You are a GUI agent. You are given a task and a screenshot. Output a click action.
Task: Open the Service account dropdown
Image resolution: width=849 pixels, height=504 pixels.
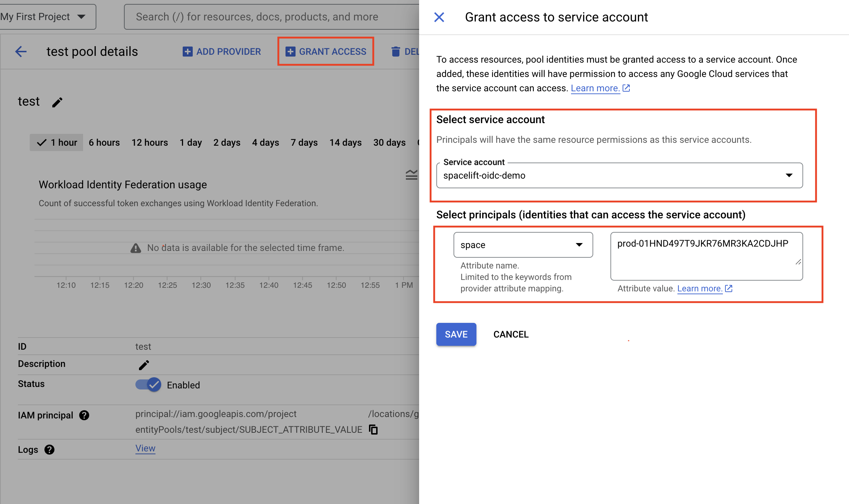790,175
